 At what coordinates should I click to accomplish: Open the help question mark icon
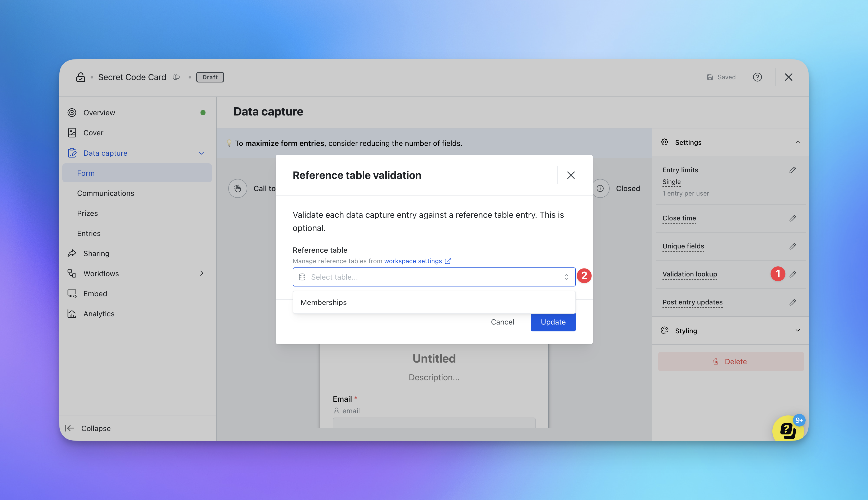pos(757,77)
